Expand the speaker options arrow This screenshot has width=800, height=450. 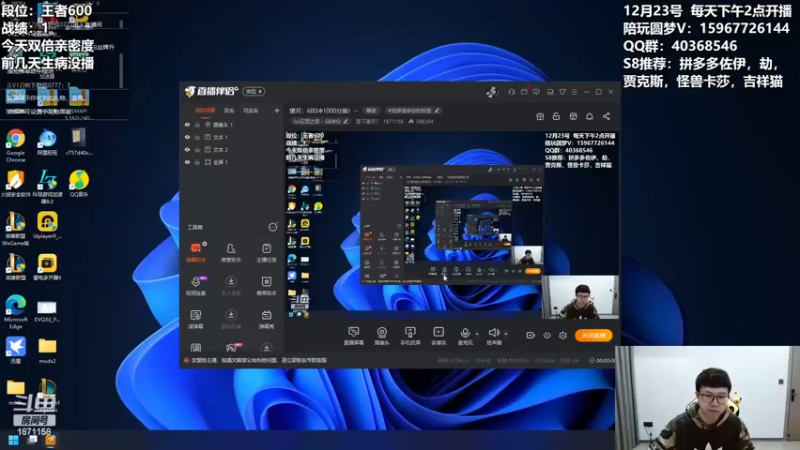[506, 334]
